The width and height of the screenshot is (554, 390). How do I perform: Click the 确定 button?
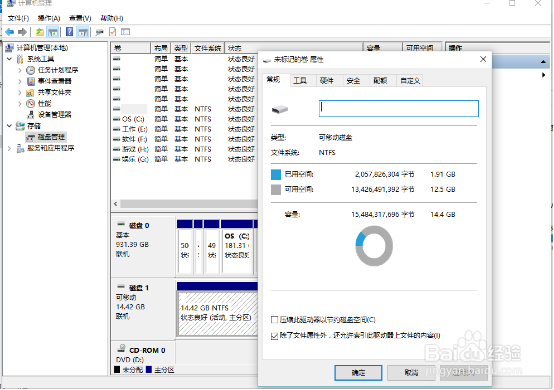pyautogui.click(x=358, y=373)
